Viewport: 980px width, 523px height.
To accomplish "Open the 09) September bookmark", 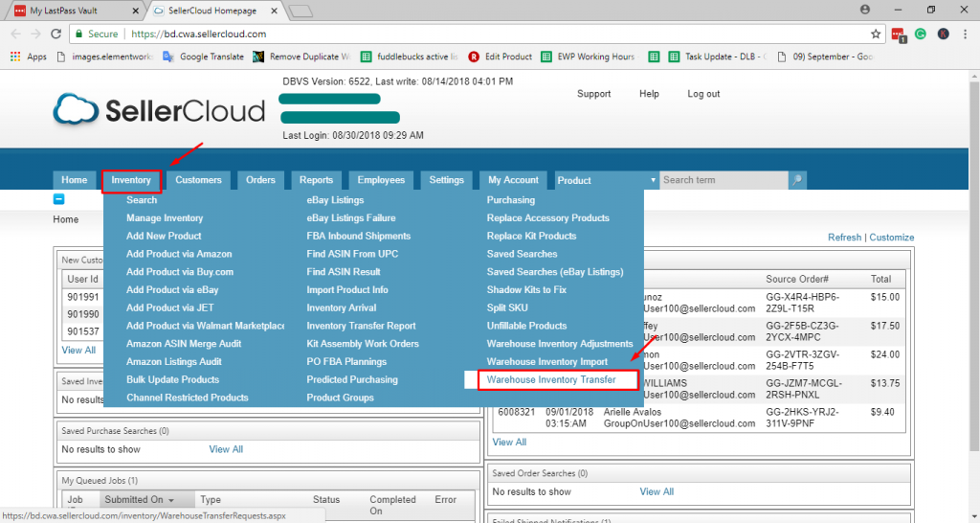I will [x=825, y=57].
